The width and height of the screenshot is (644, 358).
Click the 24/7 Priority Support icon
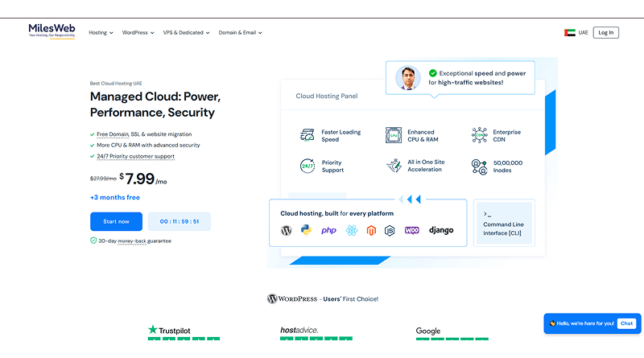click(308, 166)
